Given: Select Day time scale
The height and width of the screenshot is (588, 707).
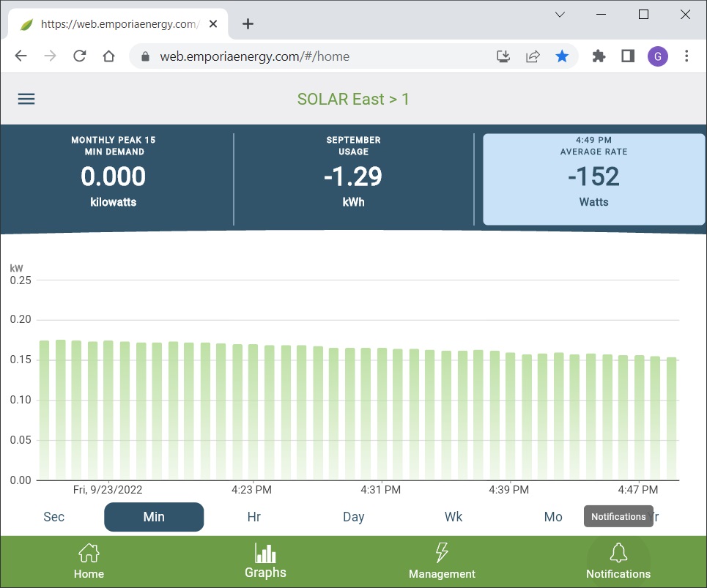Looking at the screenshot, I should 354,517.
